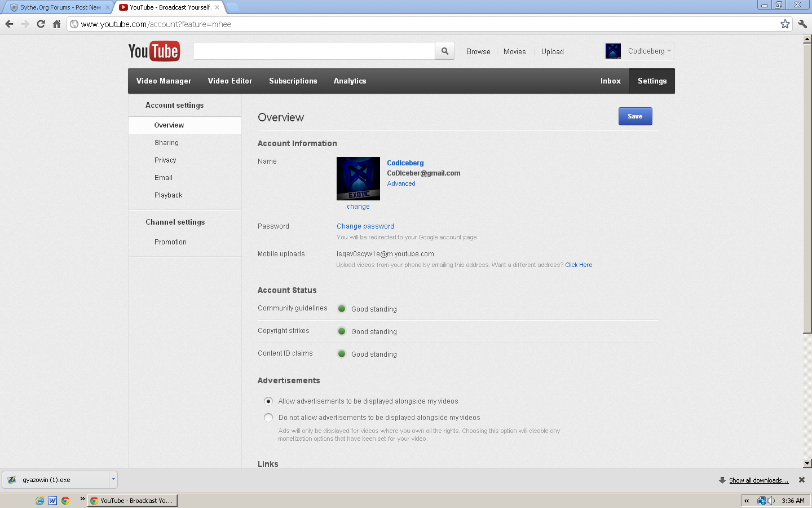The width and height of the screenshot is (812, 508).
Task: Click the blue Save button
Action: point(636,116)
